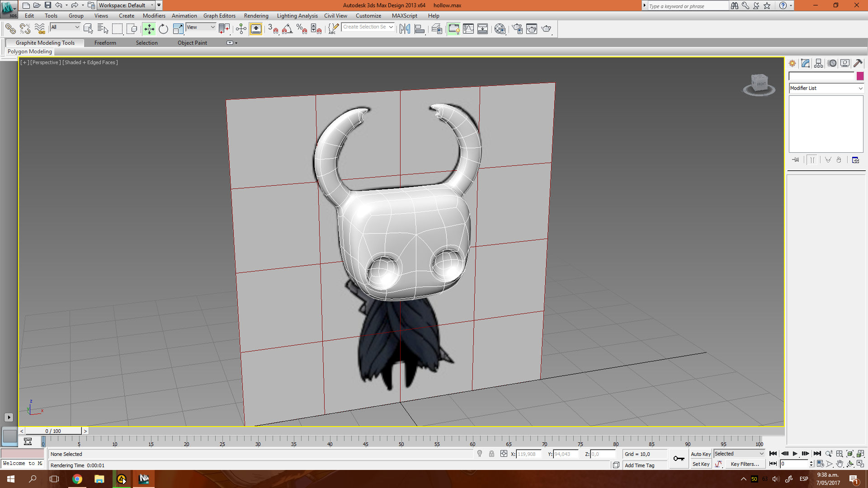Image resolution: width=868 pixels, height=488 pixels.
Task: Switch to the Object Paint tab
Action: coord(192,43)
